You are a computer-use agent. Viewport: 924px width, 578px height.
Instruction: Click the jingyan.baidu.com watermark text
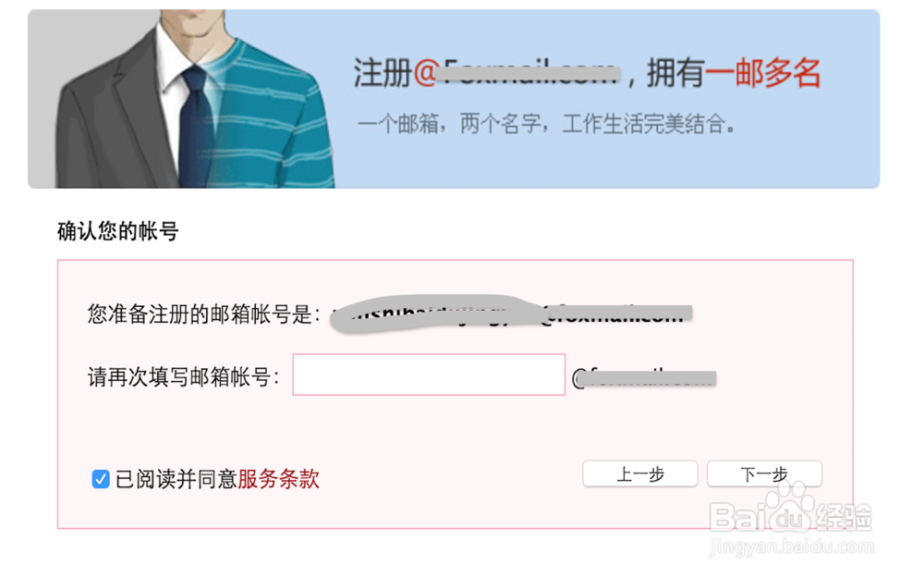(792, 547)
